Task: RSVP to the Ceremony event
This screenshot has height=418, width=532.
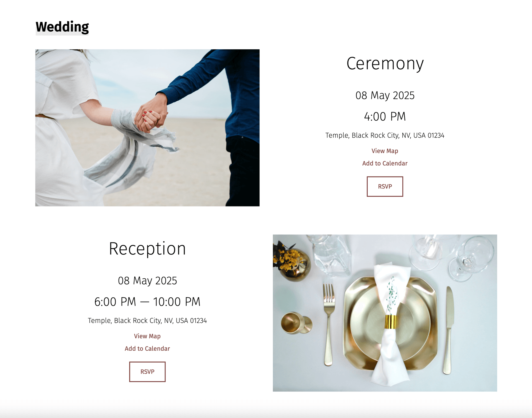Action: point(385,187)
